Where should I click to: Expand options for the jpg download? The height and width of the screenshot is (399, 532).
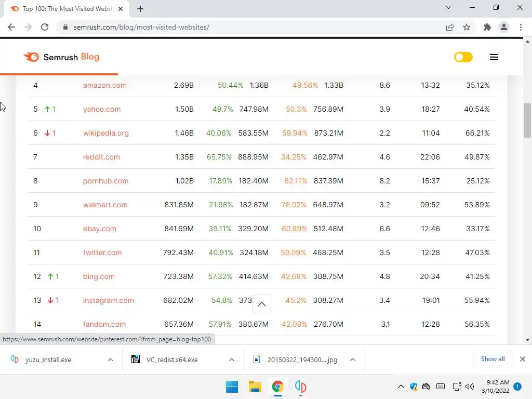[353, 360]
